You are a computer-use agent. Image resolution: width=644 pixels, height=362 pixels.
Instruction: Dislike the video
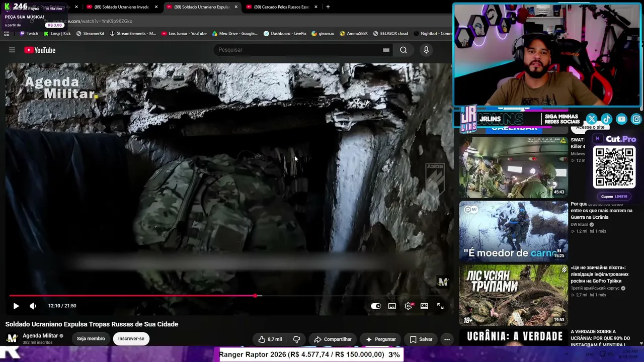point(297,339)
